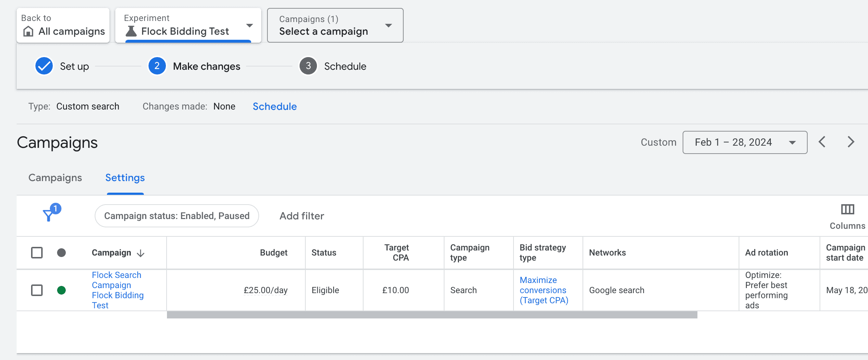This screenshot has width=868, height=360.
Task: Click the right chevron beside date range
Action: pyautogui.click(x=850, y=142)
